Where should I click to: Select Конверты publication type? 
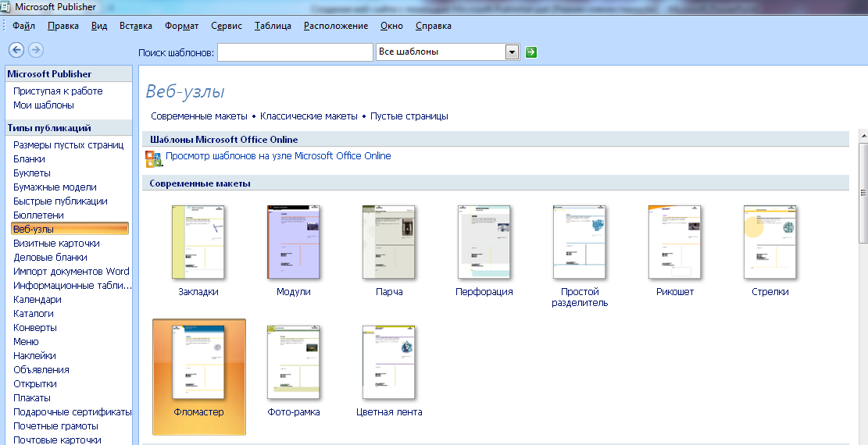pyautogui.click(x=35, y=328)
